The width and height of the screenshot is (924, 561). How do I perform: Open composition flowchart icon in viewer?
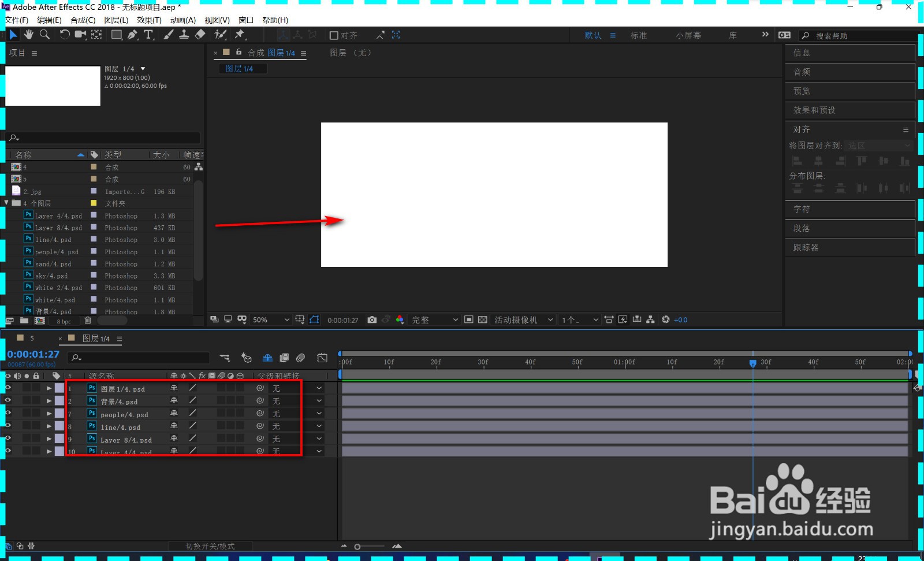pos(651,319)
